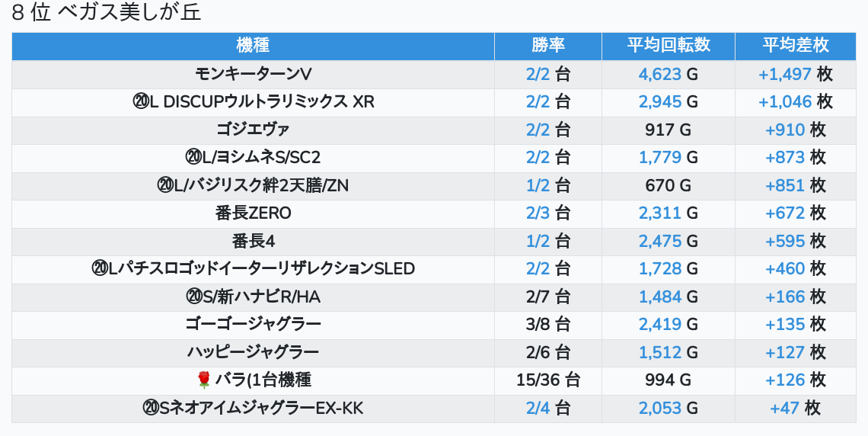Click the ゴジエヴァ machine name
The height and width of the screenshot is (436, 868).
(253, 130)
